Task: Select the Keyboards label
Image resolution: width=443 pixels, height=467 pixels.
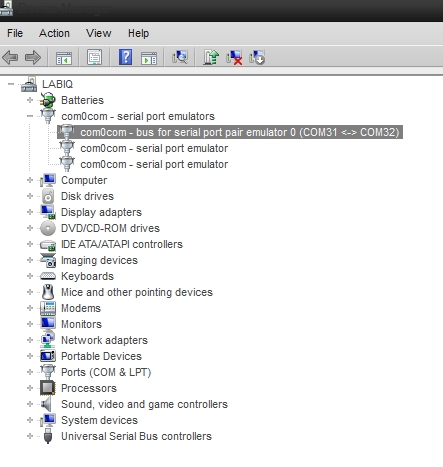Action: tap(87, 276)
